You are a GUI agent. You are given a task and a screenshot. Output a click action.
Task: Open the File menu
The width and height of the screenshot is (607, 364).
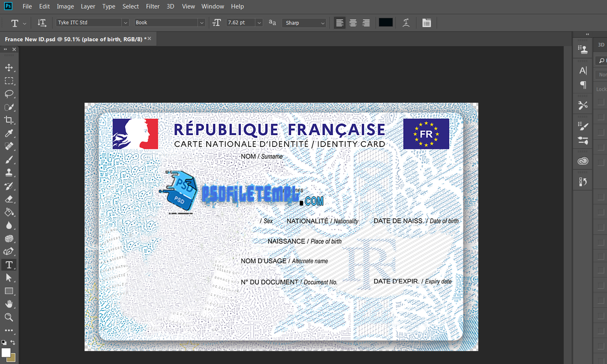pos(28,6)
